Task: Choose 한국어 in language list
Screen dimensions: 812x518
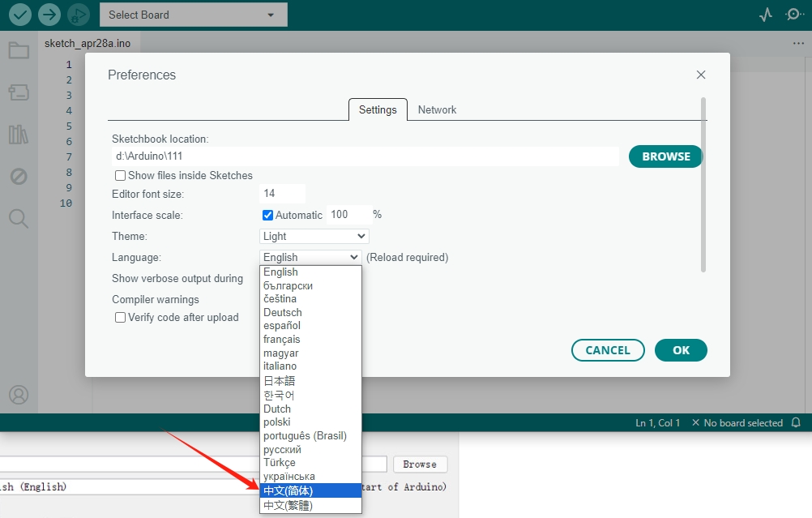Action: 310,396
